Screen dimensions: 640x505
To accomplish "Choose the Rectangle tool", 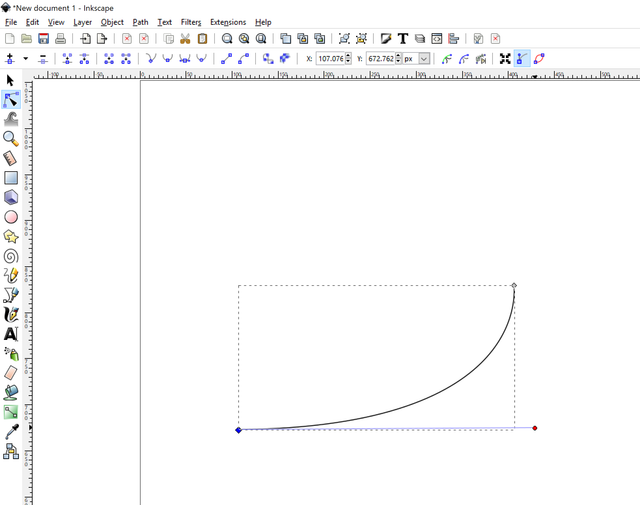I will 11,178.
